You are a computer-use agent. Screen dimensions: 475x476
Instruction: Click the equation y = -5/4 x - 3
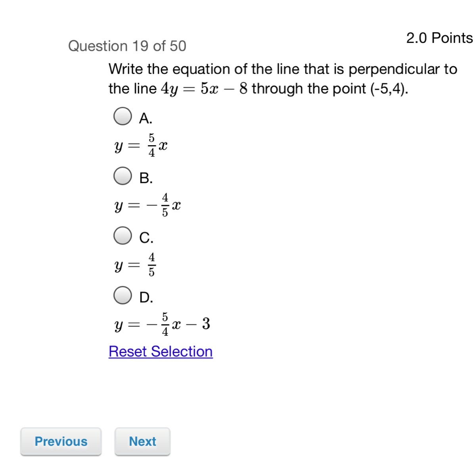coord(162,324)
